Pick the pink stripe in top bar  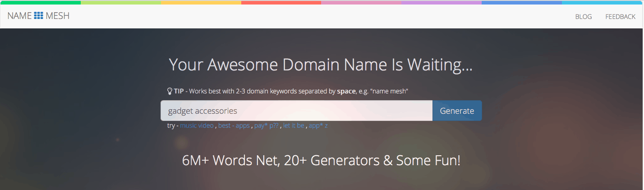click(x=361, y=2)
